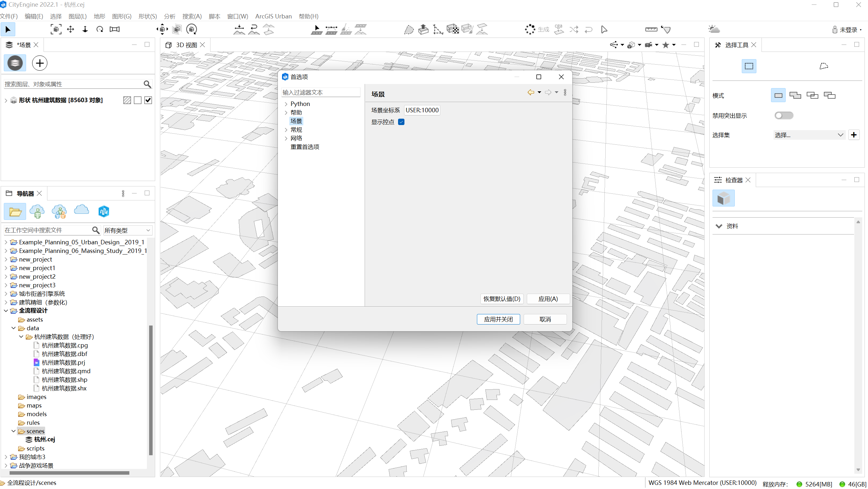Open the ArcGIS Urban menu

click(273, 16)
